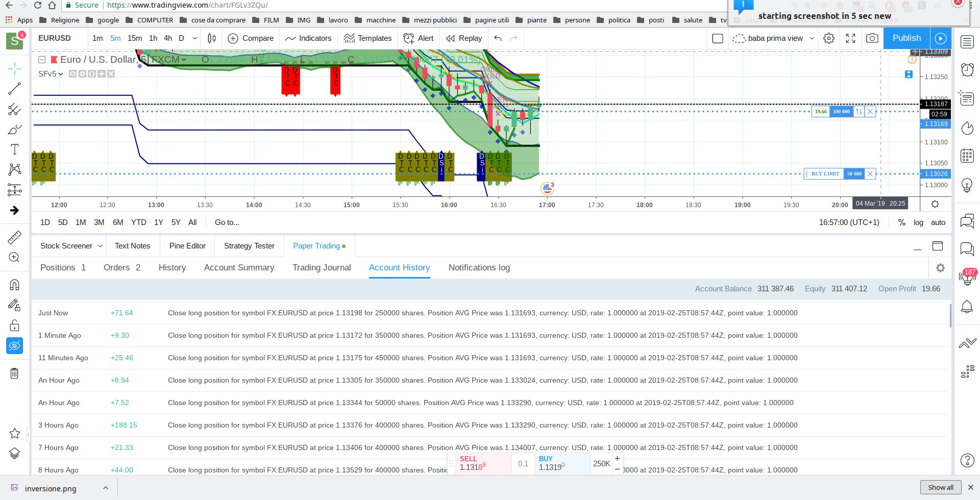Open the Trading Journal tab

pyautogui.click(x=322, y=267)
